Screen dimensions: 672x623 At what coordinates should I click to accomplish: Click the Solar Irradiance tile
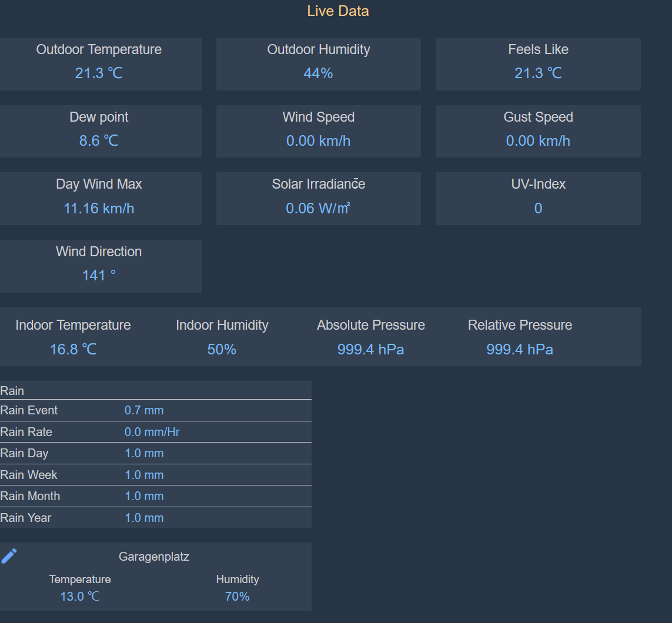(x=318, y=198)
